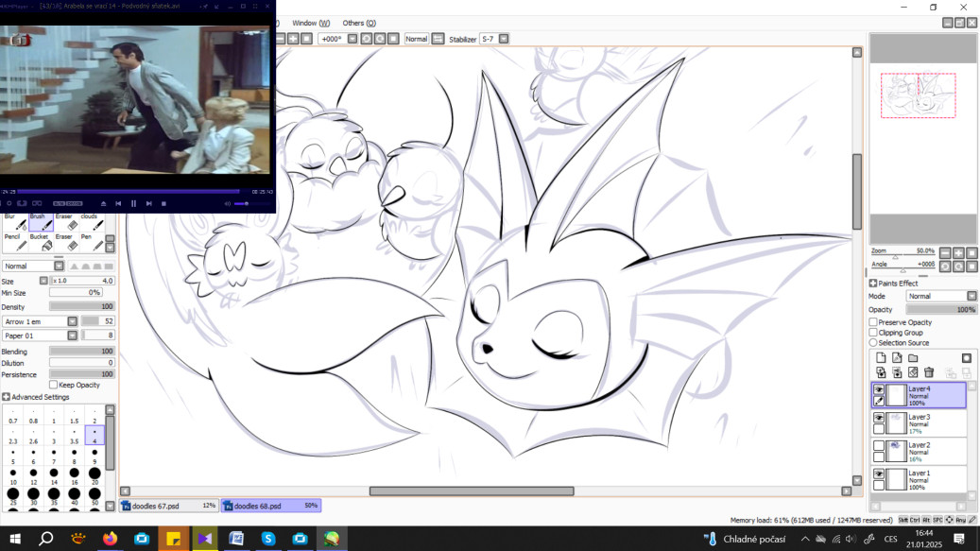Viewport: 980px width, 551px height.
Task: Delete the selected layer with trash icon
Action: 929,372
